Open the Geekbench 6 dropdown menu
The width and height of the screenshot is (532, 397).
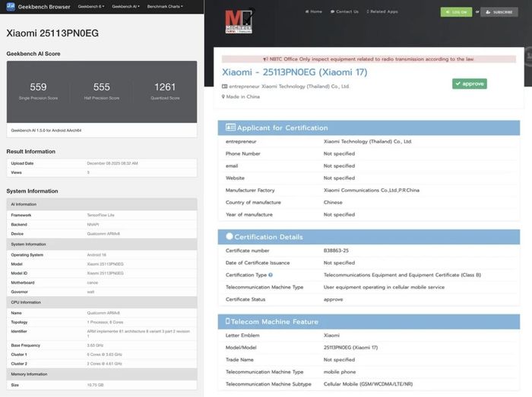pyautogui.click(x=91, y=6)
